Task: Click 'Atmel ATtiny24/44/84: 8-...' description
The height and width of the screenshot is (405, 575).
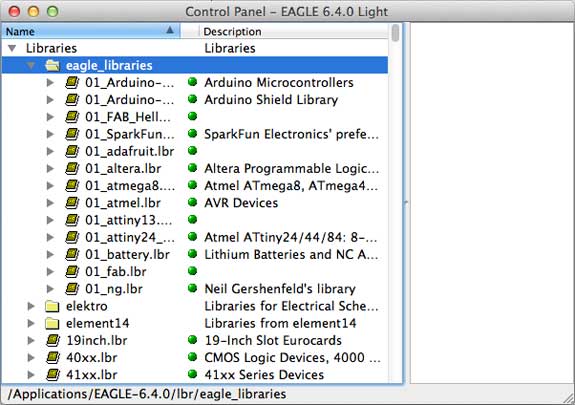Action: tap(290, 237)
